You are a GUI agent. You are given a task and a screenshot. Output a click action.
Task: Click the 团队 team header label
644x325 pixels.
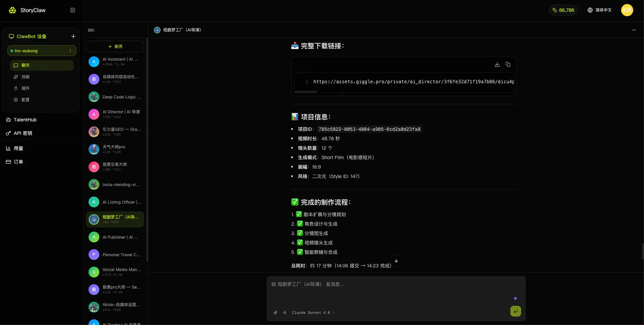pyautogui.click(x=91, y=30)
